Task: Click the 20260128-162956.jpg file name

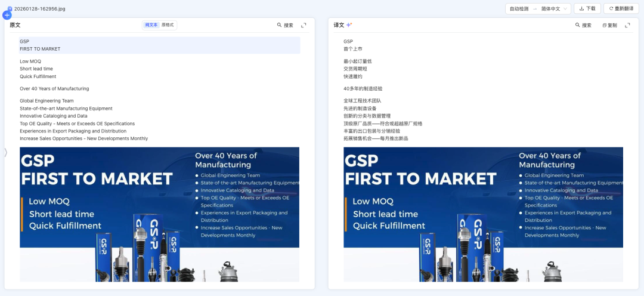Action: coord(39,8)
